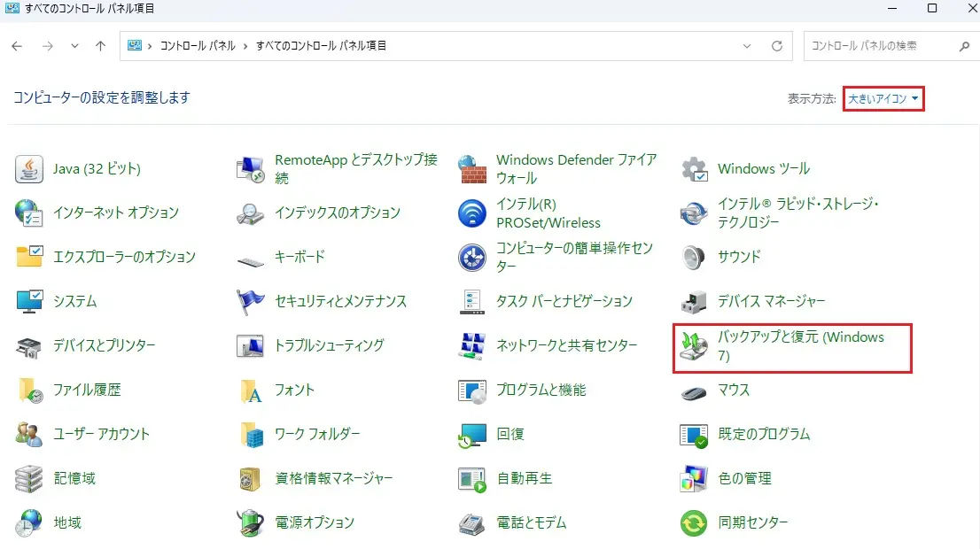Open the インテル PROSet/Wireless icon

click(x=472, y=213)
